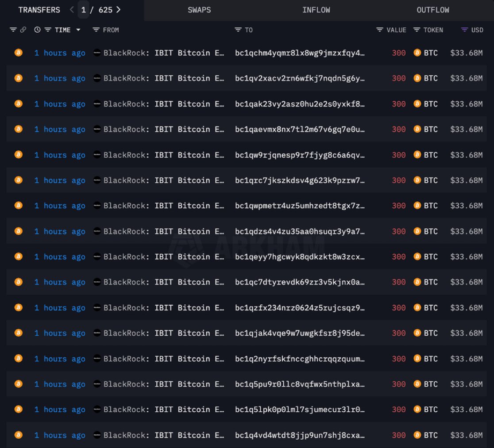Image resolution: width=494 pixels, height=448 pixels.
Task: Open BlackRock IBIT sender in bc1q5pu9r0llc8 row
Action: click(163, 384)
